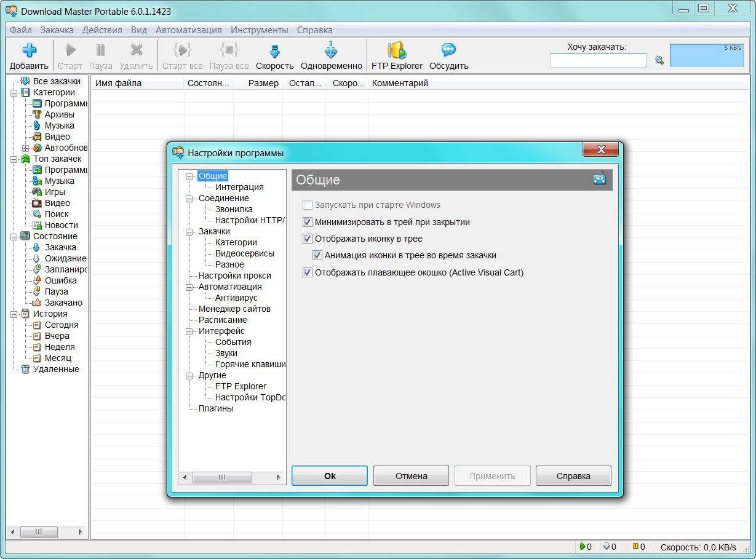Toggle Анимация иконки в трее checkbox

[317, 255]
